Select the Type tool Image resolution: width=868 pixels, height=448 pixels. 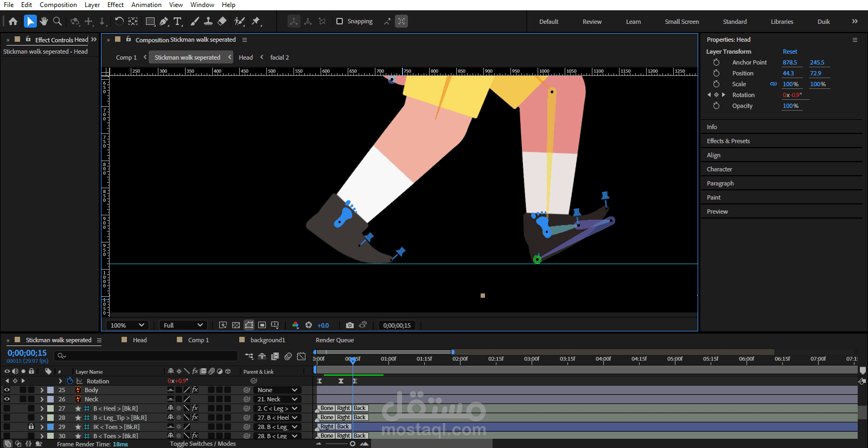click(x=177, y=21)
